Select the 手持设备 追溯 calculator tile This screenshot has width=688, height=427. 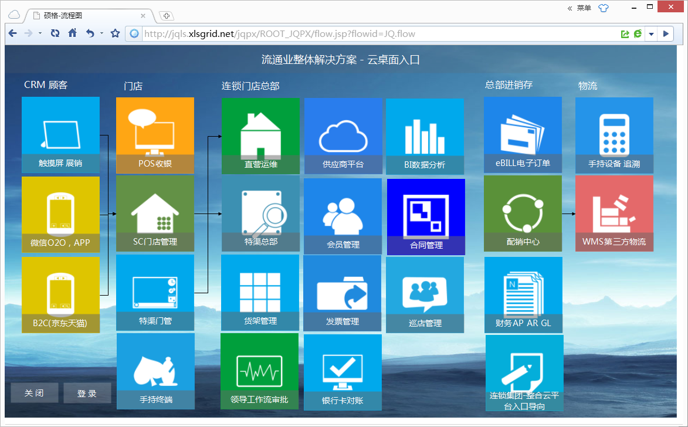(614, 135)
